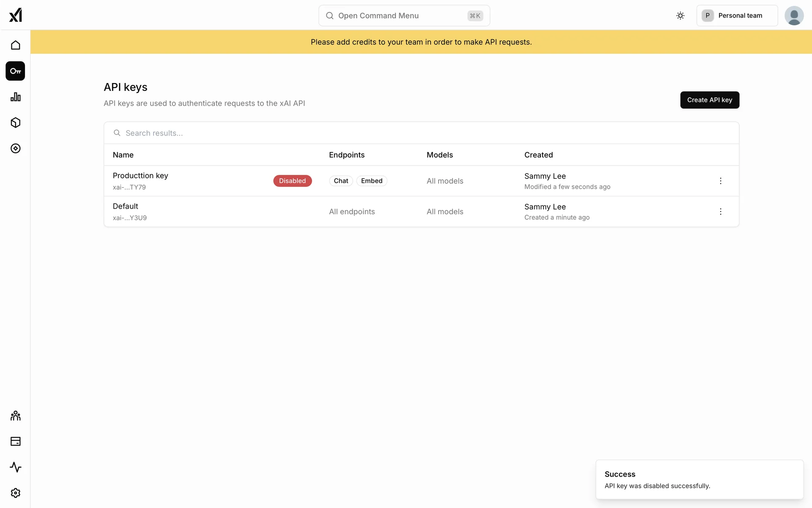Open the Home sidebar icon

pos(16,45)
